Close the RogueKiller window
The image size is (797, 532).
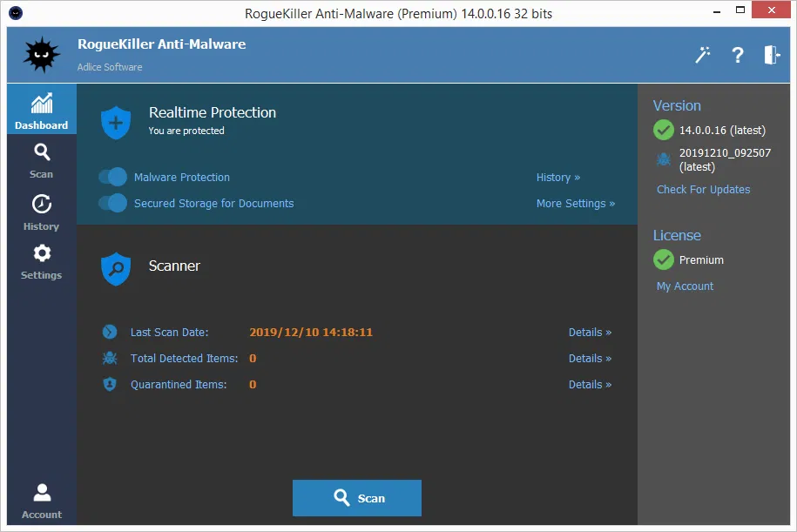772,10
